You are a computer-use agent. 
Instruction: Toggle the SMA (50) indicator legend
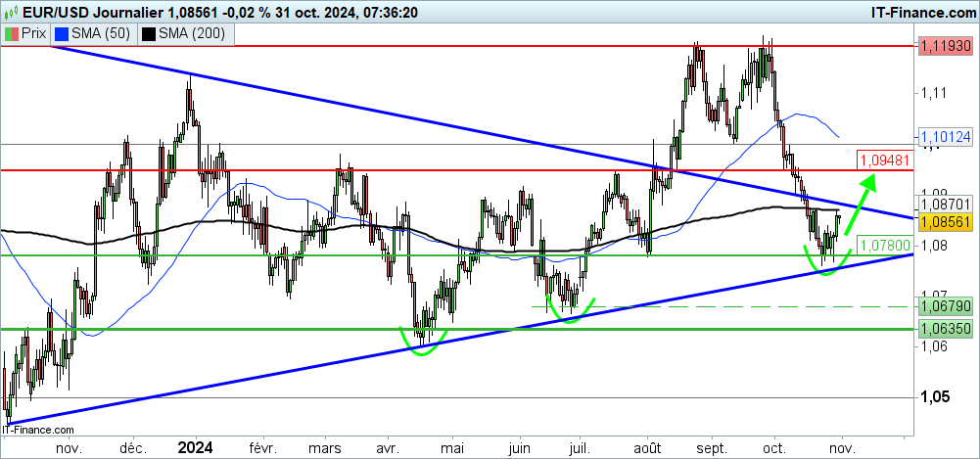tap(96, 33)
